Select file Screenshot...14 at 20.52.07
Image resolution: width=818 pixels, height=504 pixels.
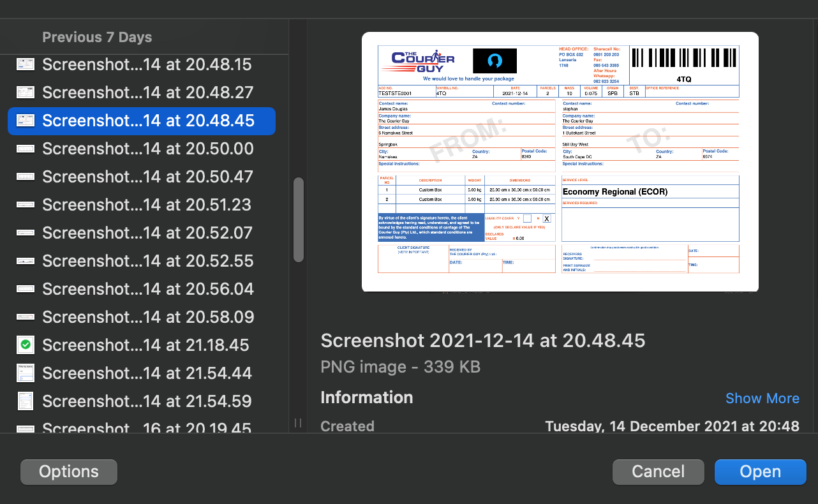click(x=141, y=233)
